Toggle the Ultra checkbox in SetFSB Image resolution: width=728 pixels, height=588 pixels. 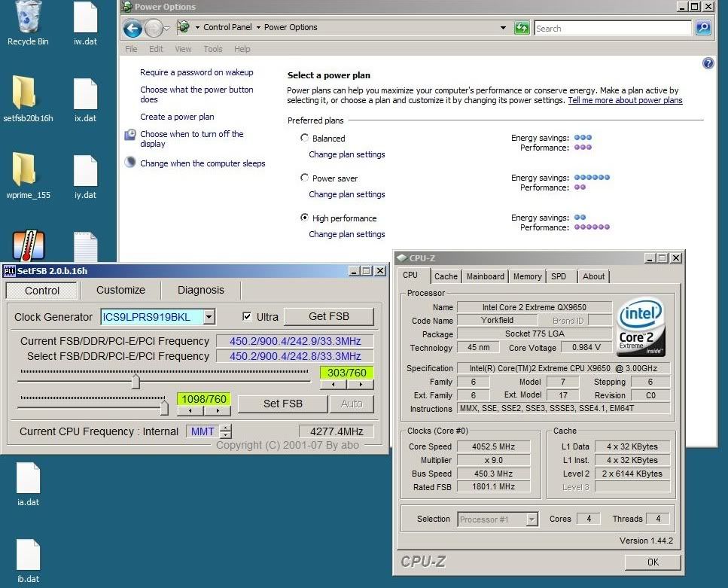click(247, 316)
